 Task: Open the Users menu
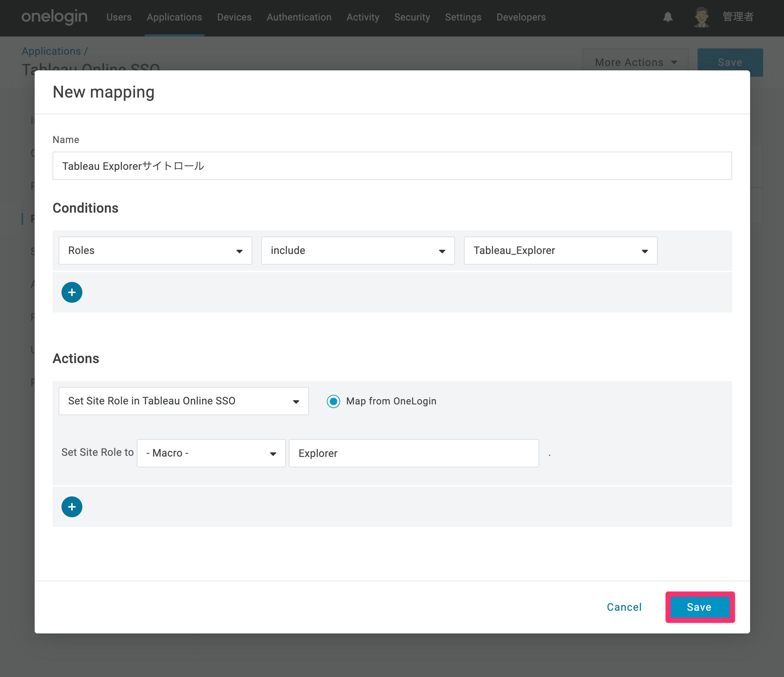(119, 18)
